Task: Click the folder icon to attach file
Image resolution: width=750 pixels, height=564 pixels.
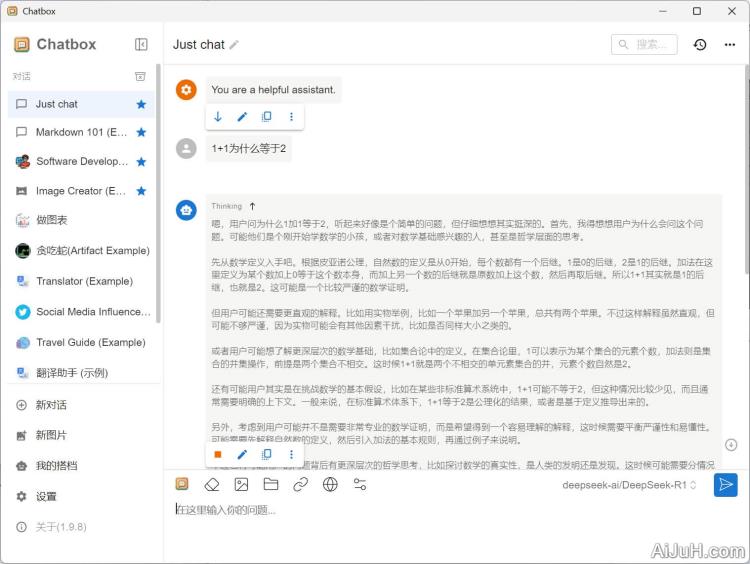Action: [x=270, y=484]
